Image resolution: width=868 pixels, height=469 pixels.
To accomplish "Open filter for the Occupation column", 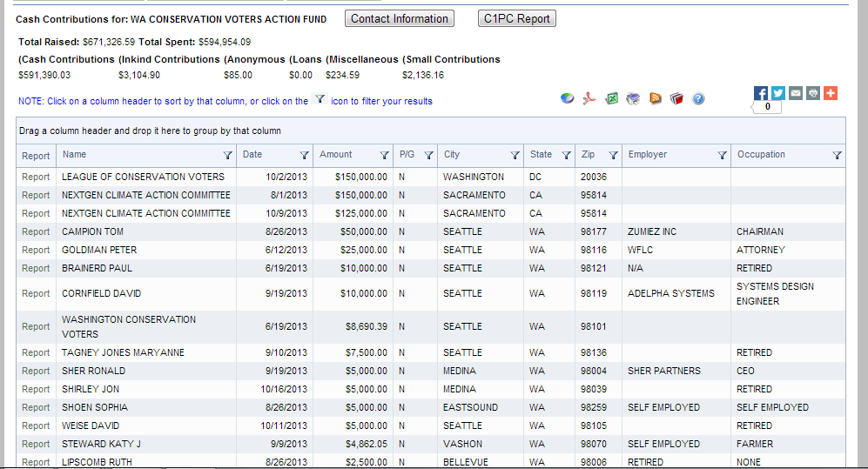I will tap(837, 155).
